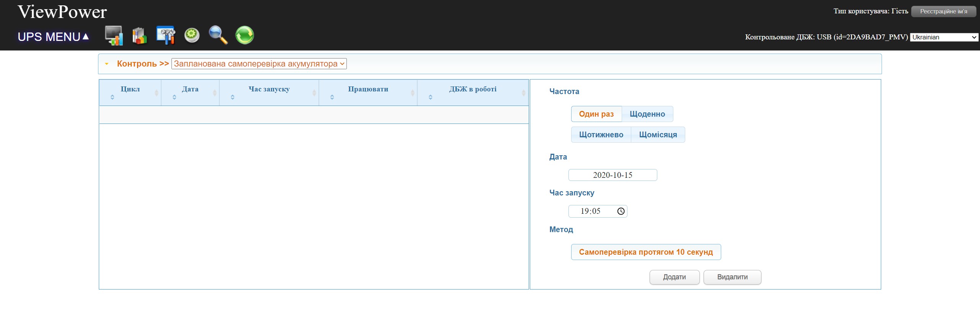Click the Видалити button
This screenshot has height=309, width=980.
tap(732, 277)
